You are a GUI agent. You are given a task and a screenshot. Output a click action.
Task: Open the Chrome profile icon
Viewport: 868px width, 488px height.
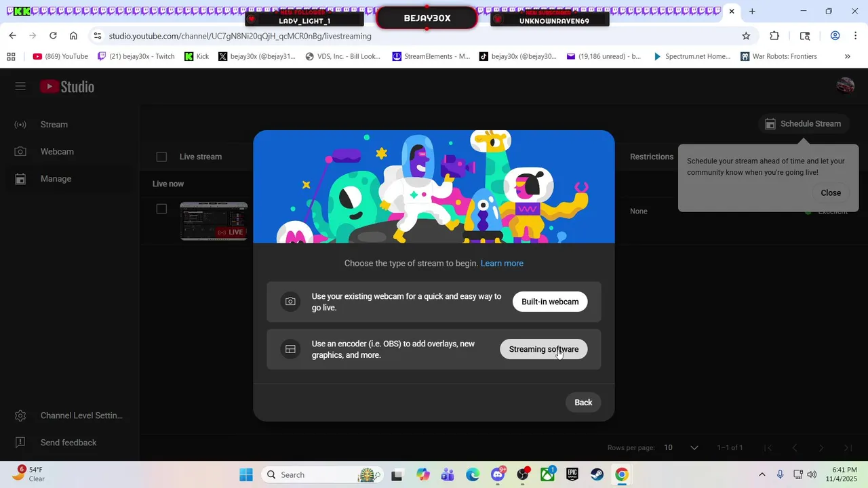[835, 36]
